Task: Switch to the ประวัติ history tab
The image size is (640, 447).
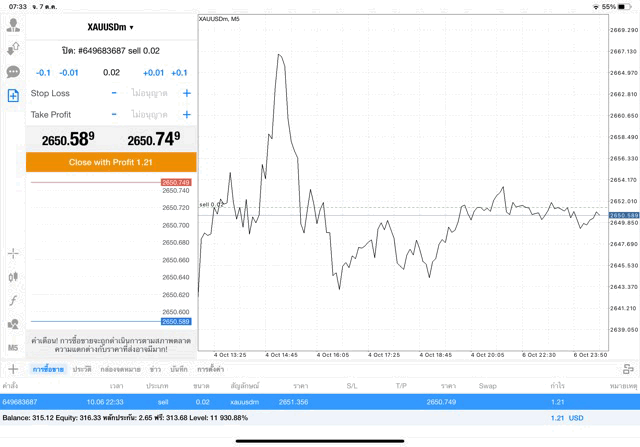Action: pos(81,370)
